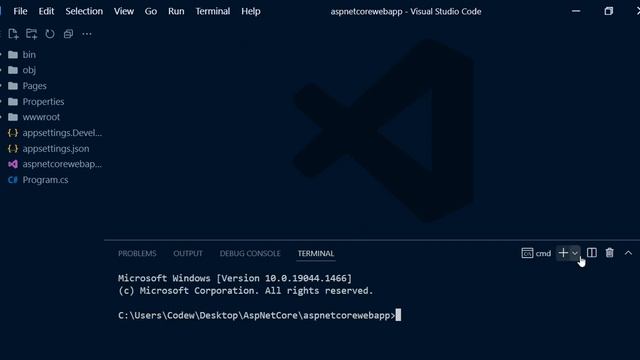
Task: Open the File menu
Action: (20, 11)
